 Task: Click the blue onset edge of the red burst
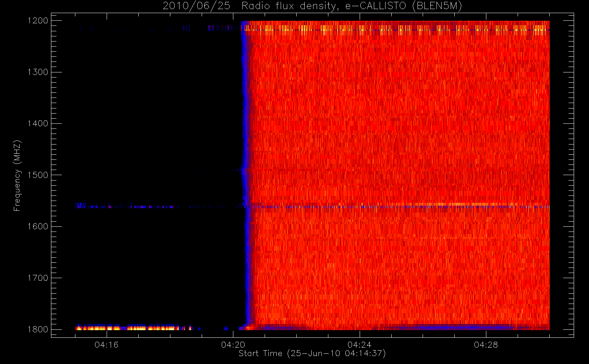click(246, 175)
